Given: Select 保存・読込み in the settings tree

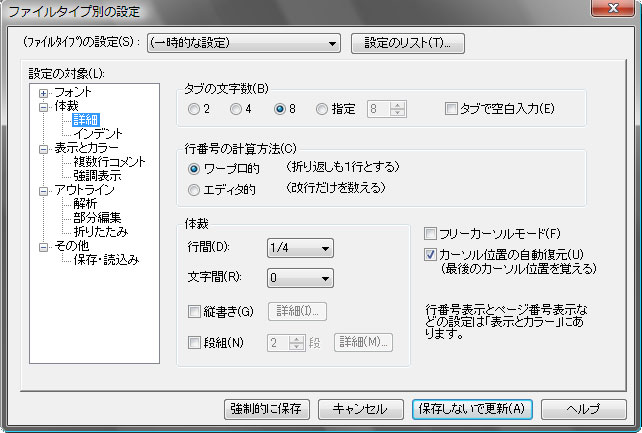Looking at the screenshot, I should coord(106,259).
